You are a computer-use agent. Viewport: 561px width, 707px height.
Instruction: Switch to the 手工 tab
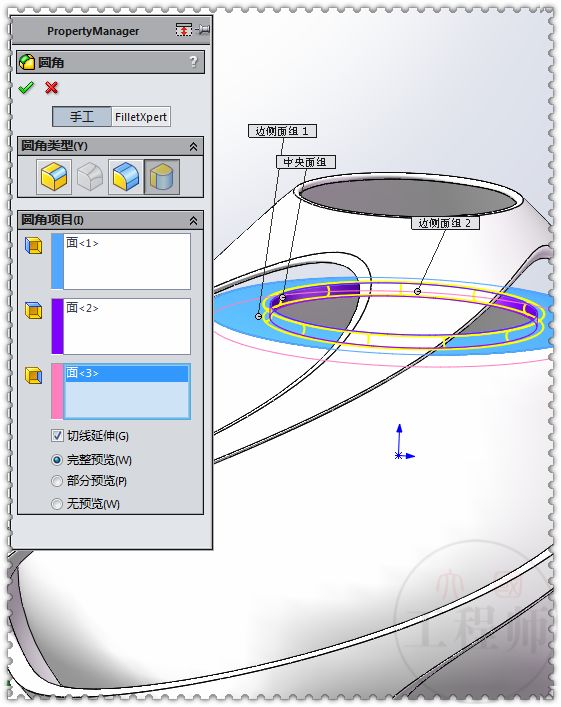82,117
